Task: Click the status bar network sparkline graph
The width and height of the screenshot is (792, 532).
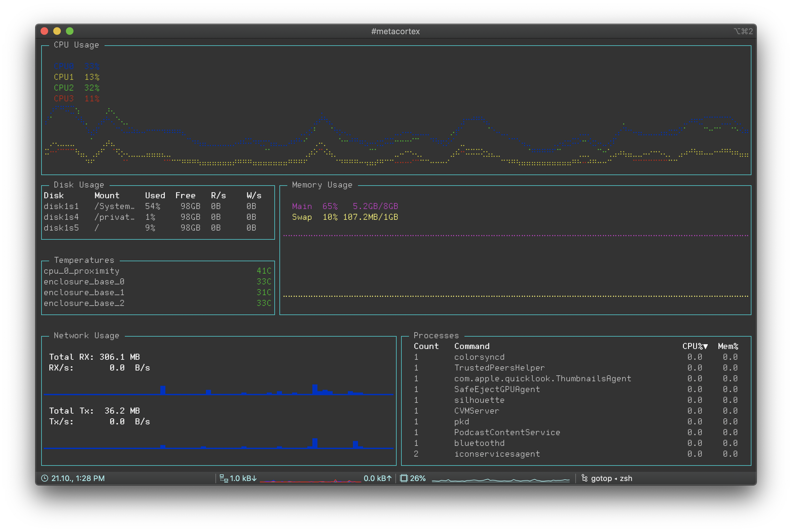Action: (310, 480)
